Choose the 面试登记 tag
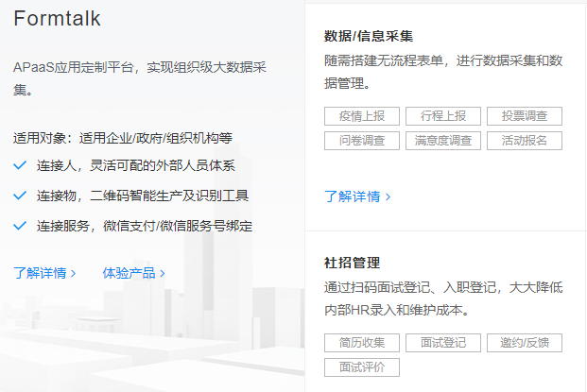The width and height of the screenshot is (587, 392). pos(442,343)
